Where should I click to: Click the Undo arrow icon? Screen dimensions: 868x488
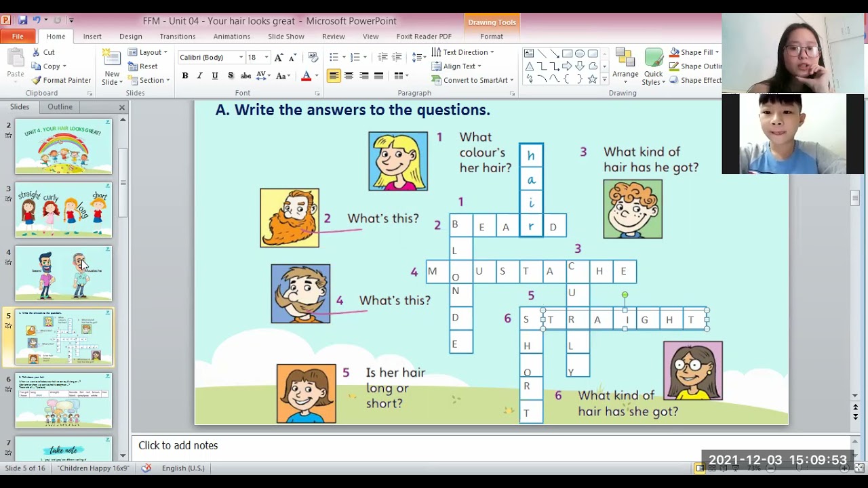click(x=36, y=20)
